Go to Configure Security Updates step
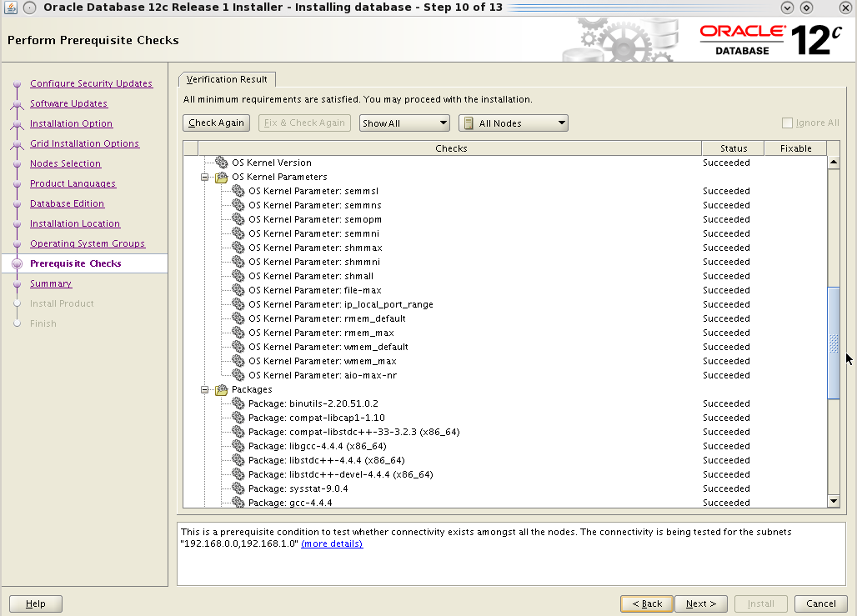 click(91, 83)
